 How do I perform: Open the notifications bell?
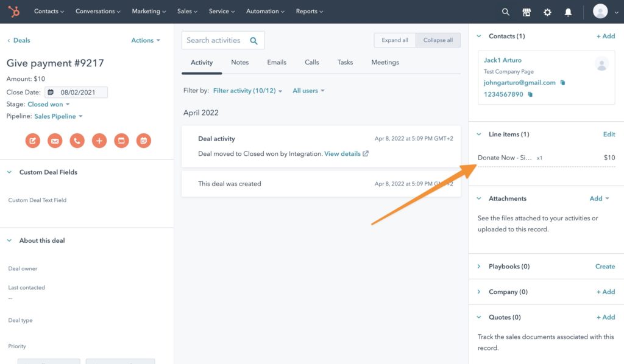point(568,12)
